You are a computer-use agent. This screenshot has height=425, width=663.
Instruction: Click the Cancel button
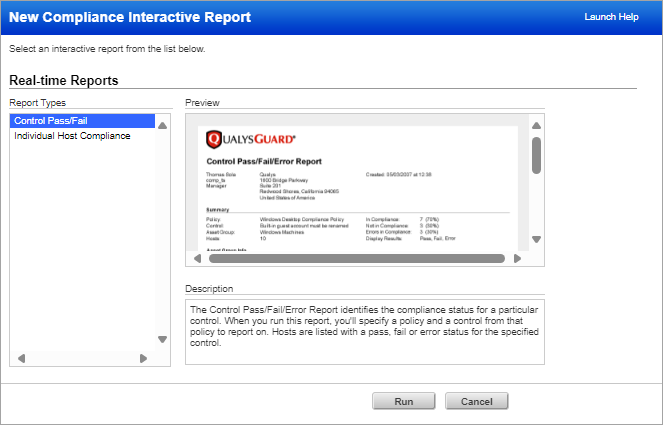[477, 401]
